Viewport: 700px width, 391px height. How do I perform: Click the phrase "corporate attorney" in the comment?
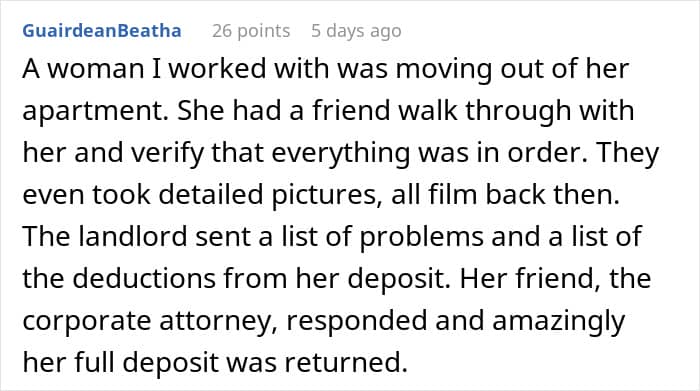point(147,321)
